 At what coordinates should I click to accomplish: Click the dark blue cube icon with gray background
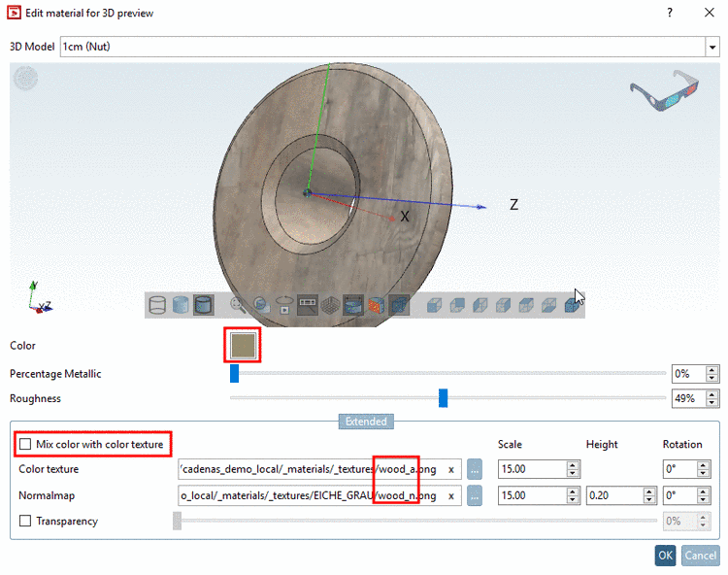(x=399, y=305)
